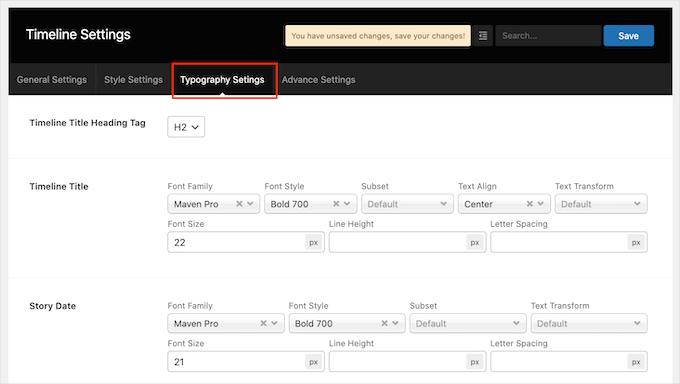The width and height of the screenshot is (680, 384).
Task: Click the Timeline Title Heading Tag label
Action: point(88,123)
